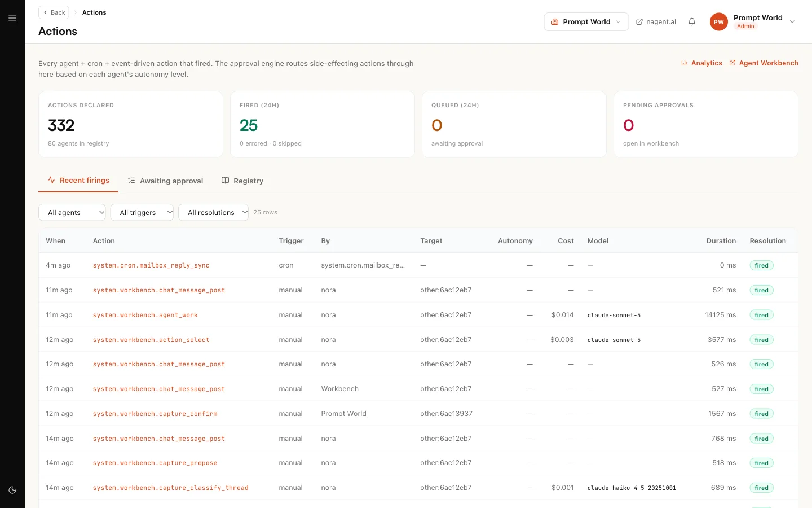Expand the user account menu chevron
The image size is (812, 508).
click(x=792, y=22)
